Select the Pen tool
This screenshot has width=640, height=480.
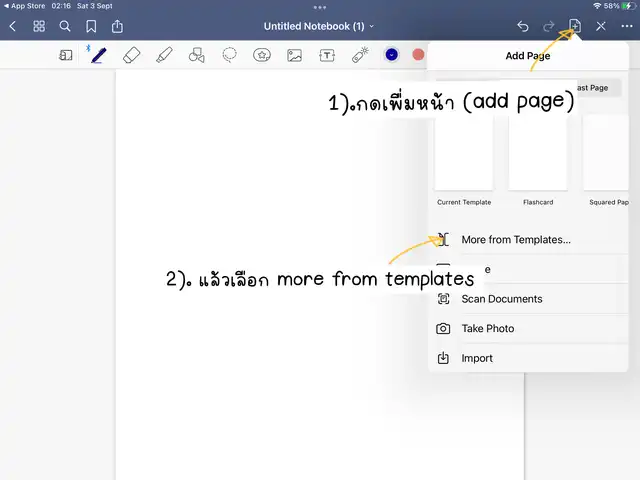98,55
